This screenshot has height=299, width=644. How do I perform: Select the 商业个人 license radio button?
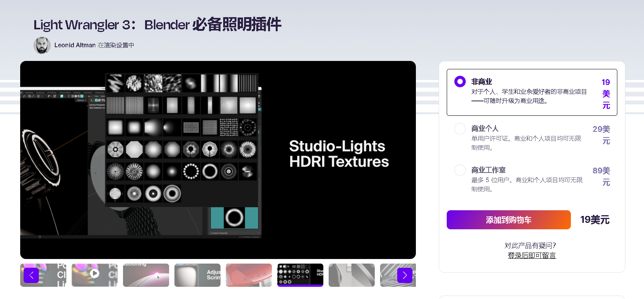coord(460,129)
